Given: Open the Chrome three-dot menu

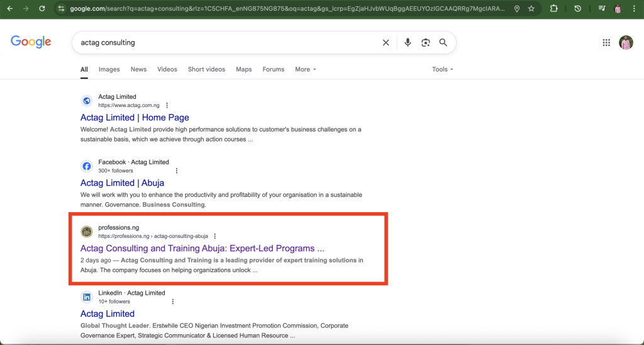Looking at the screenshot, I should [634, 8].
